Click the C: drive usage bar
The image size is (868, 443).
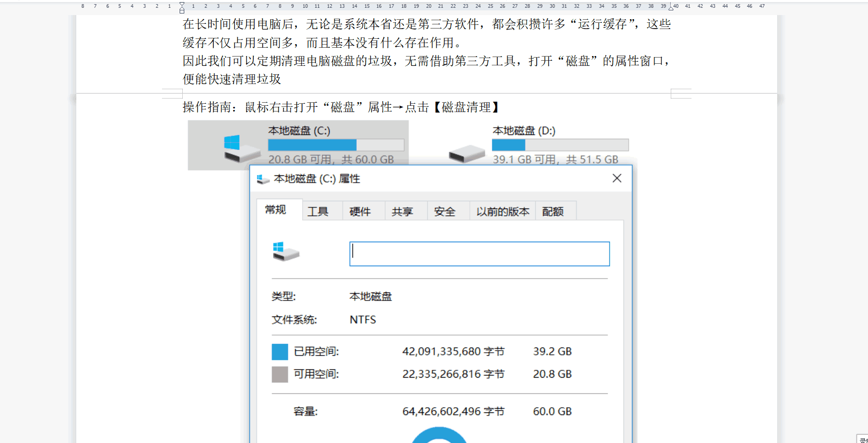pyautogui.click(x=336, y=145)
